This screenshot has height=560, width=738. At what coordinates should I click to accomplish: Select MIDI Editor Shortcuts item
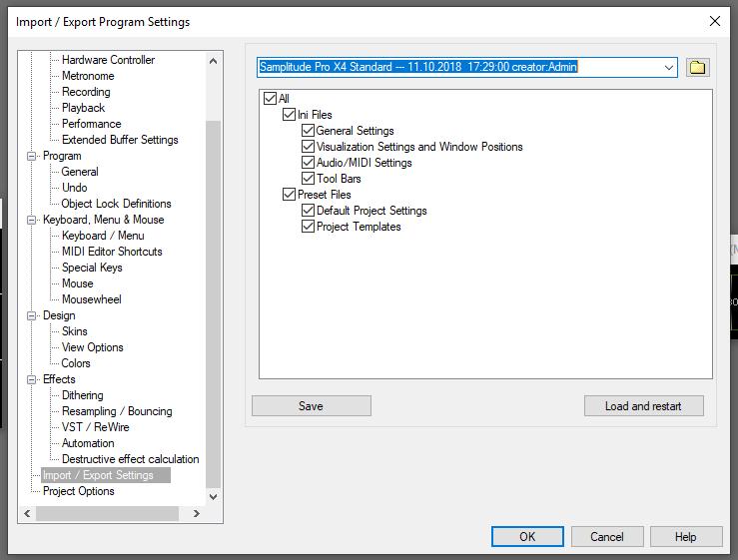(x=112, y=252)
